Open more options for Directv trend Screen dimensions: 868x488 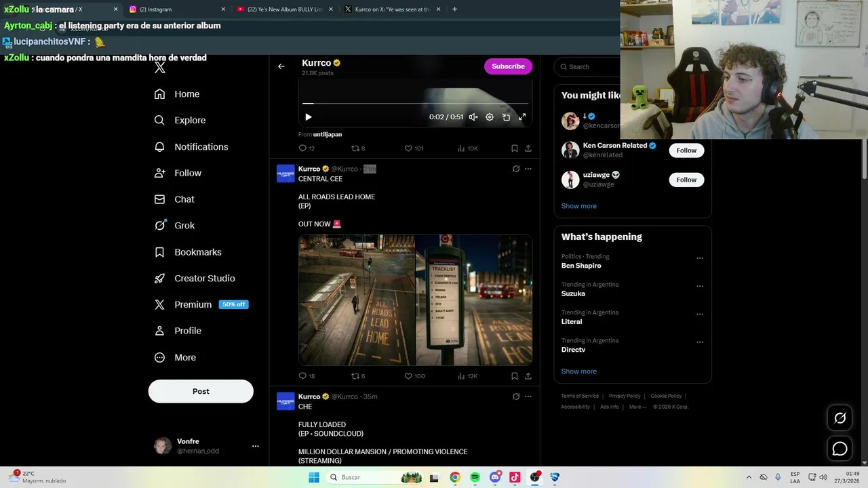click(x=700, y=342)
